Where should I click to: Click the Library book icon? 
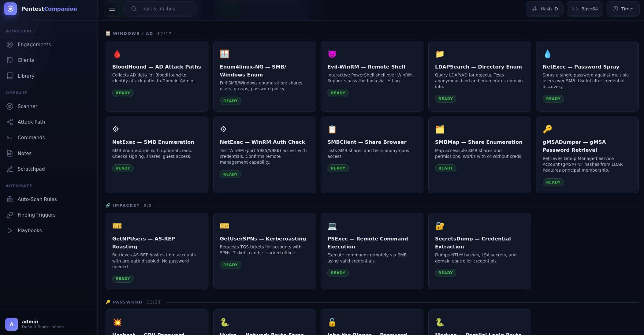click(x=10, y=76)
